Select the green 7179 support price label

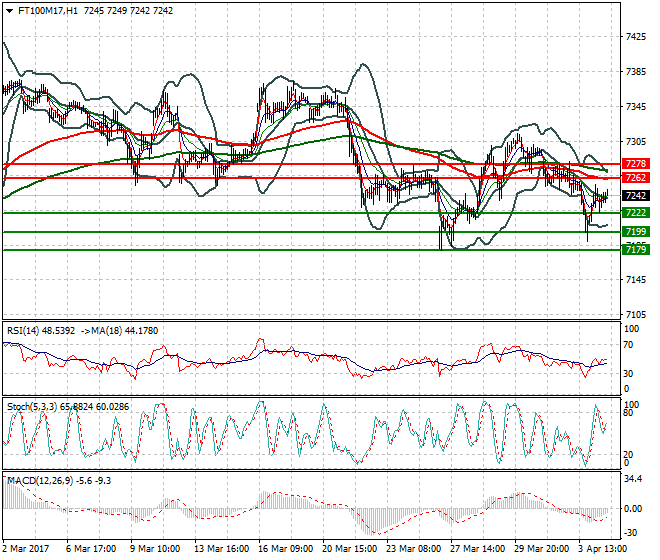pyautogui.click(x=636, y=250)
